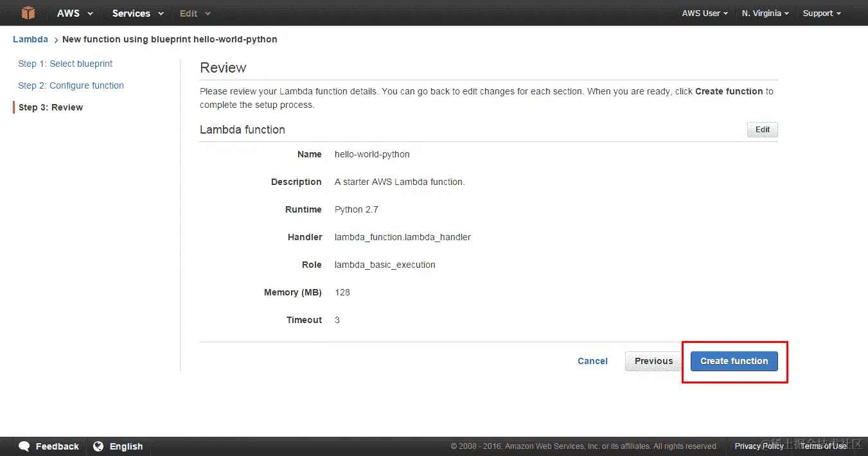Go back to Step 1: Select blueprint
Image resolution: width=868 pixels, height=456 pixels.
[x=66, y=64]
